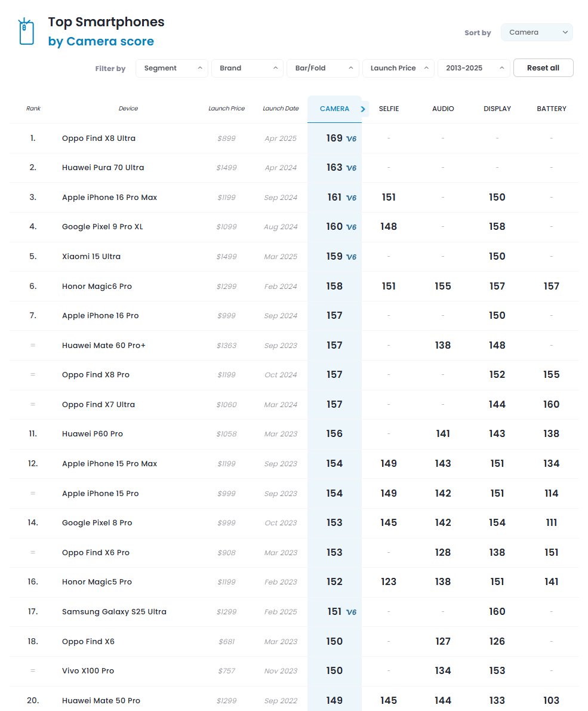Image resolution: width=588 pixels, height=711 pixels.
Task: Click the V6 badge for Apple iPhone 16 Pro Max
Action: click(x=352, y=198)
